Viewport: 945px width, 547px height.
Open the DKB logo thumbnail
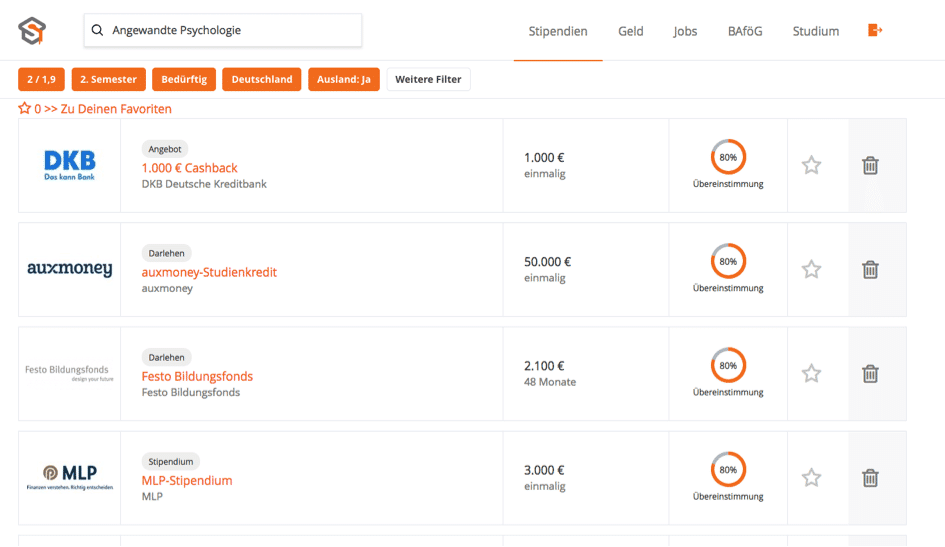[69, 165]
